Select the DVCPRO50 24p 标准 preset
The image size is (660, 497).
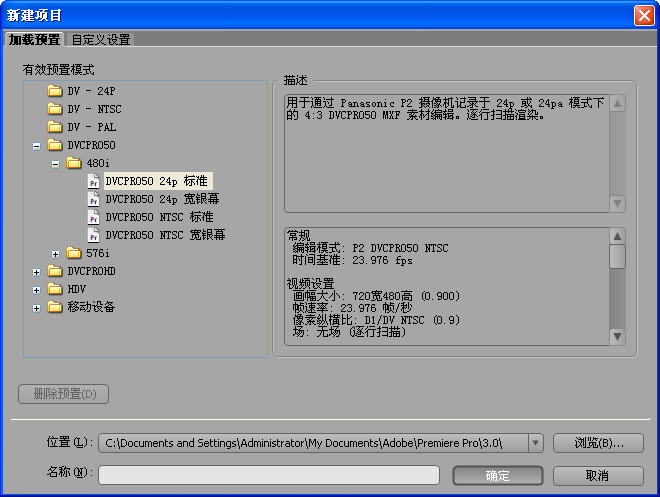pyautogui.click(x=158, y=181)
